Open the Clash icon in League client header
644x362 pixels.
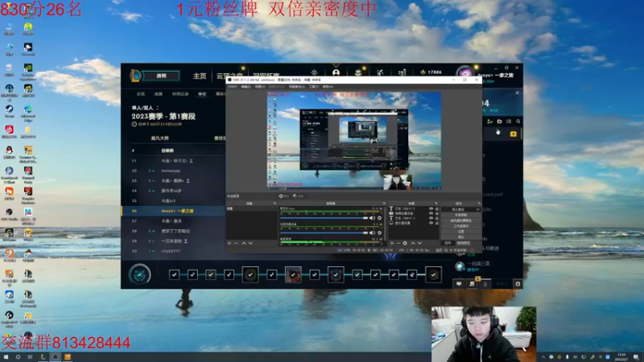314,72
